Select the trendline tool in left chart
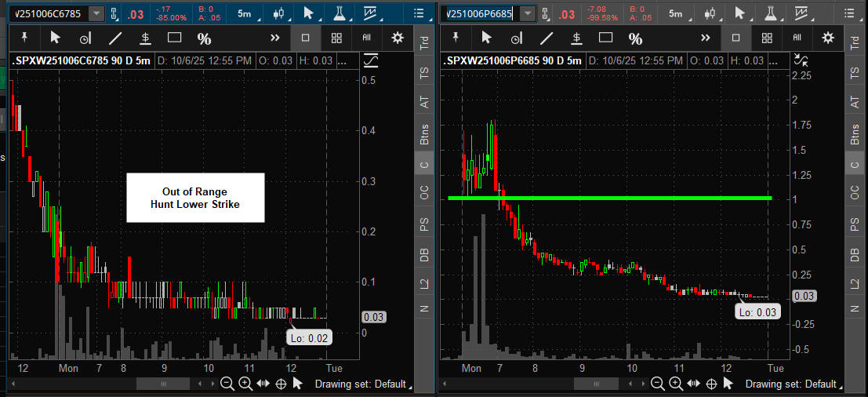The height and width of the screenshot is (397, 868). (115, 38)
